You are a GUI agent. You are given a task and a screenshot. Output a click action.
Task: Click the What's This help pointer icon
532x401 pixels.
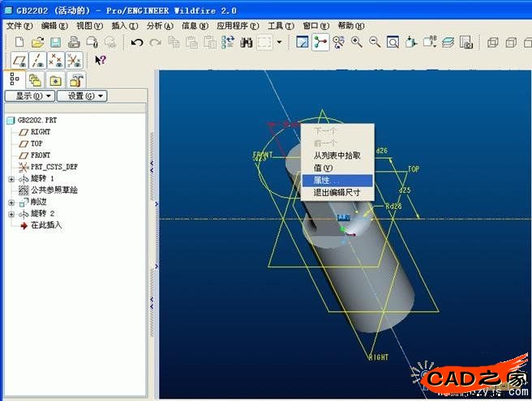101,61
